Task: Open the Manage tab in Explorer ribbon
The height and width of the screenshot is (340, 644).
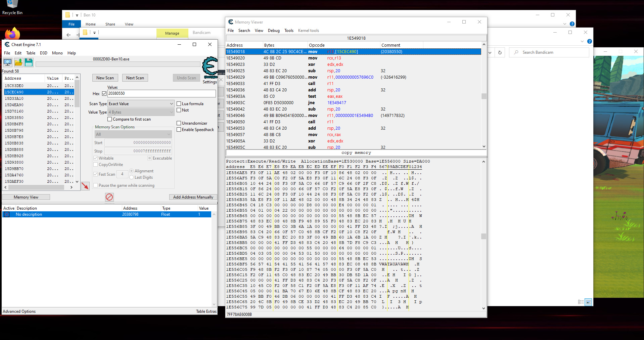Action: click(x=172, y=33)
